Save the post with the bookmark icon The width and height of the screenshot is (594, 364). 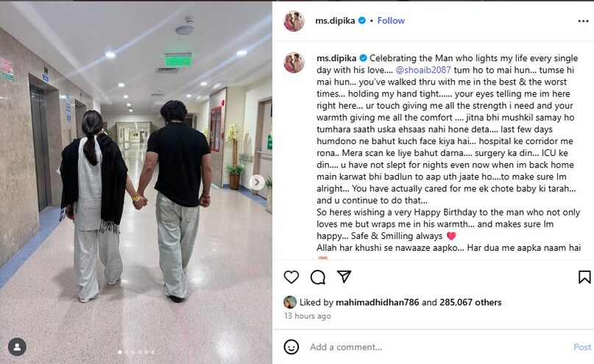[x=584, y=277]
